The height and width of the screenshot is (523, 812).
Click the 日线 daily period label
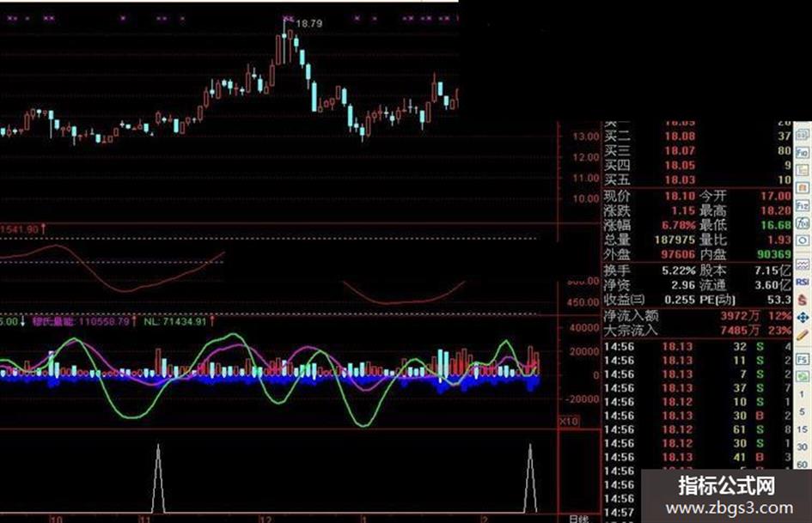[x=578, y=519]
